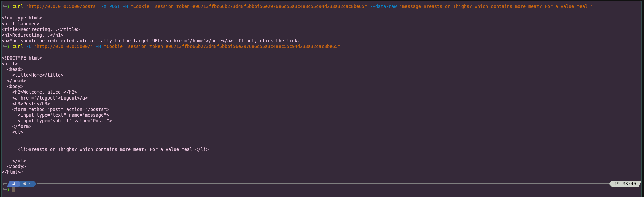Click the green prompt chevron at bottom
The height and width of the screenshot is (197, 644).
(8, 190)
